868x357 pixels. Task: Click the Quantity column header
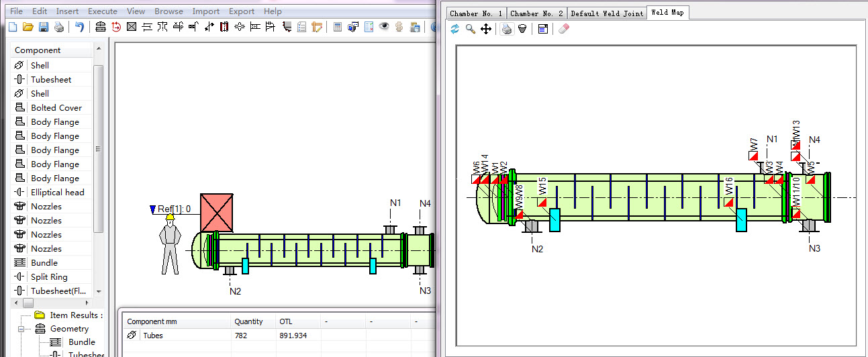point(249,321)
